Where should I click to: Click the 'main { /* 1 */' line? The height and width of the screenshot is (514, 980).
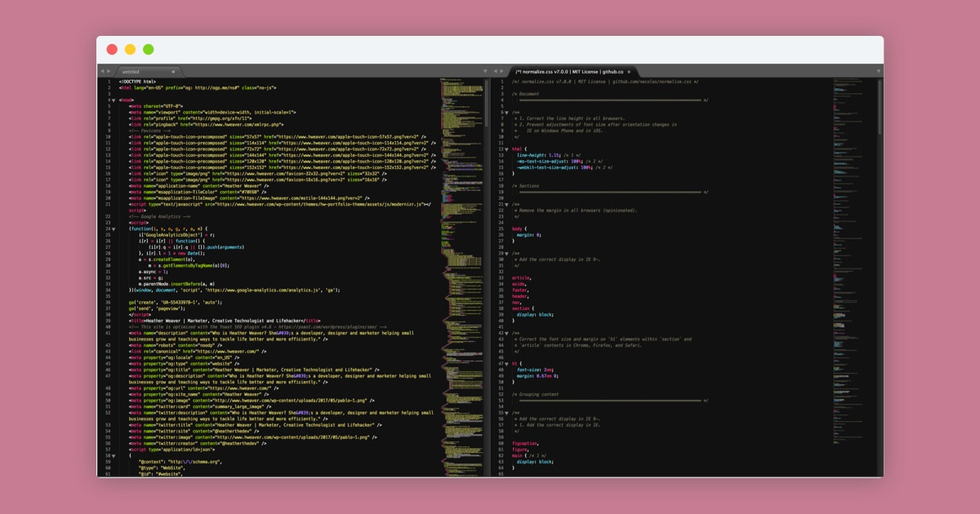tap(528, 455)
